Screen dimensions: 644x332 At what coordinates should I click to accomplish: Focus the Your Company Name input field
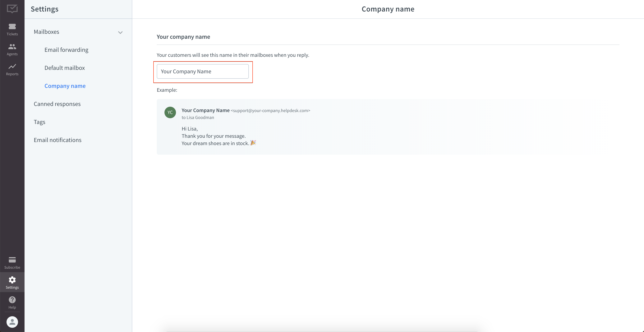[x=203, y=71]
